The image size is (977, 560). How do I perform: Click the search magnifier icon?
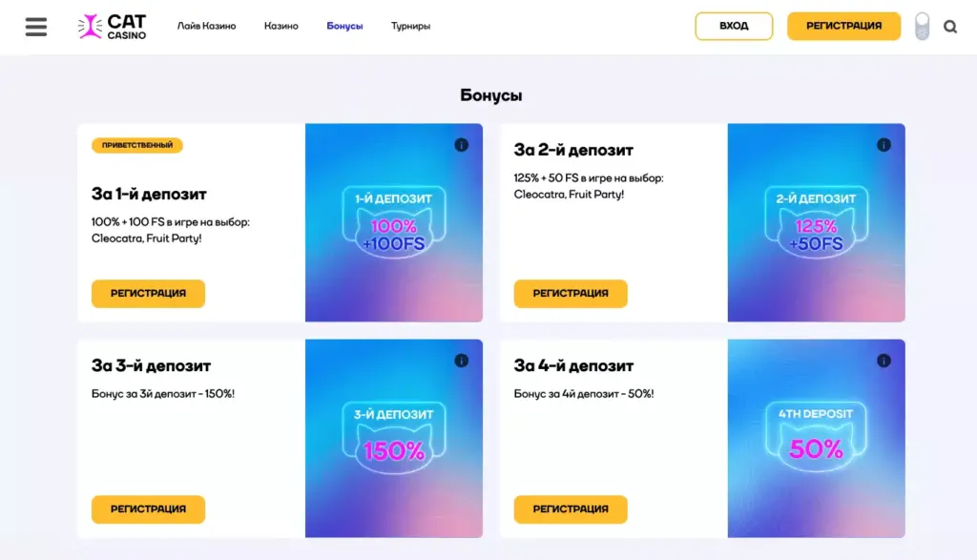(x=950, y=27)
